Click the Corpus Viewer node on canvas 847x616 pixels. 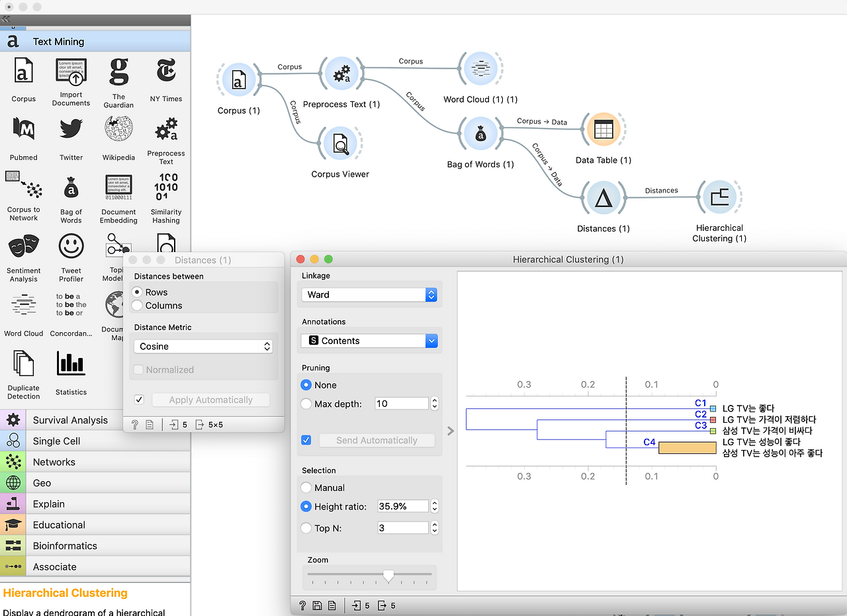(x=340, y=144)
